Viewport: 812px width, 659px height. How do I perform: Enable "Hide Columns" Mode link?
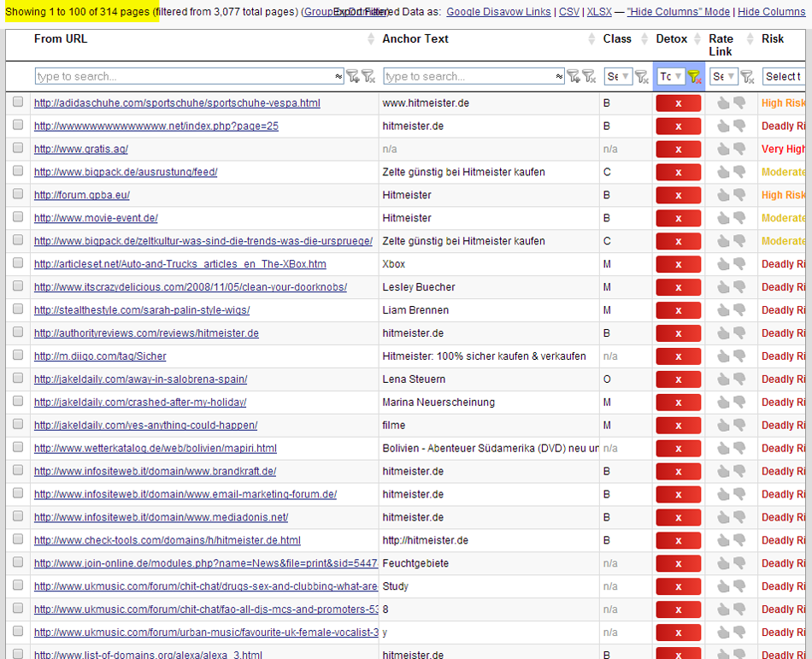(x=679, y=11)
